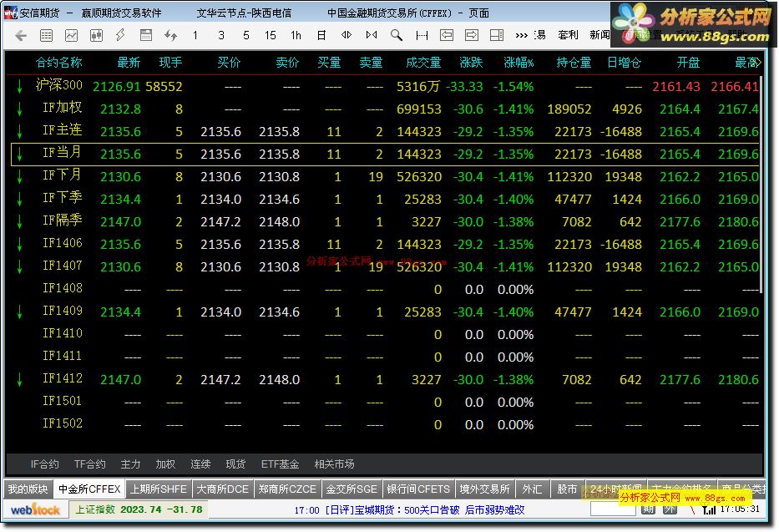The height and width of the screenshot is (532, 779).
Task: Open the 上期所SHFE exchange tab
Action: 159,489
